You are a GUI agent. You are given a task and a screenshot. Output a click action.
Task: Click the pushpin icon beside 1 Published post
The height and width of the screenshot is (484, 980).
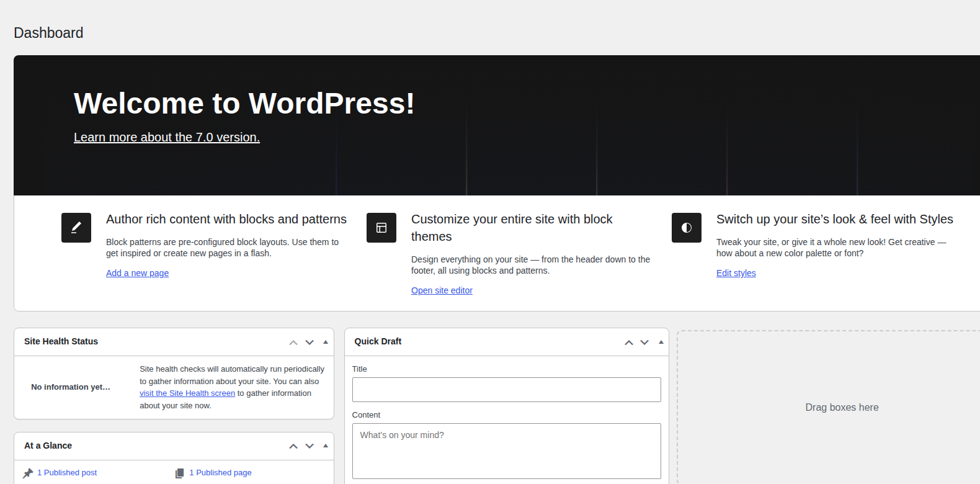pyautogui.click(x=28, y=473)
